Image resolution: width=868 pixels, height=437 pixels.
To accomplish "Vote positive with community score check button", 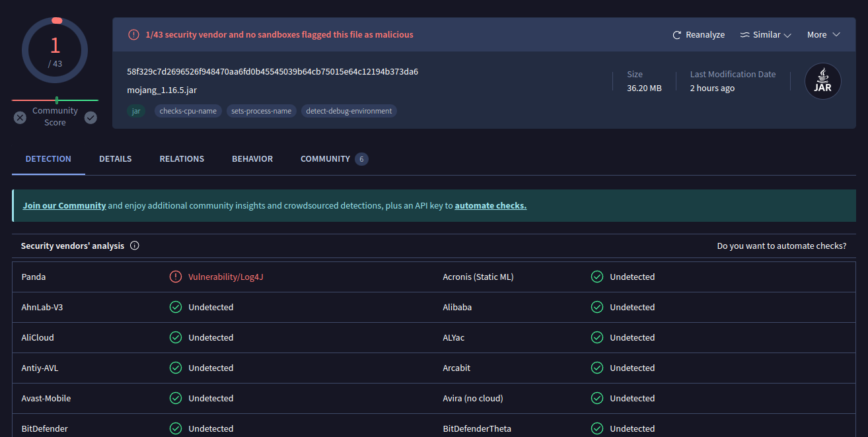I will (x=90, y=118).
